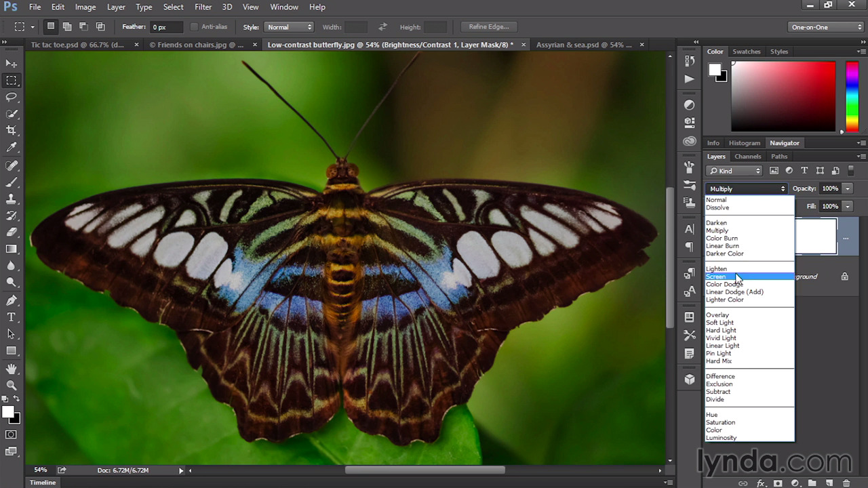Click the Feather value input field
Image resolution: width=868 pixels, height=488 pixels.
pyautogui.click(x=166, y=27)
